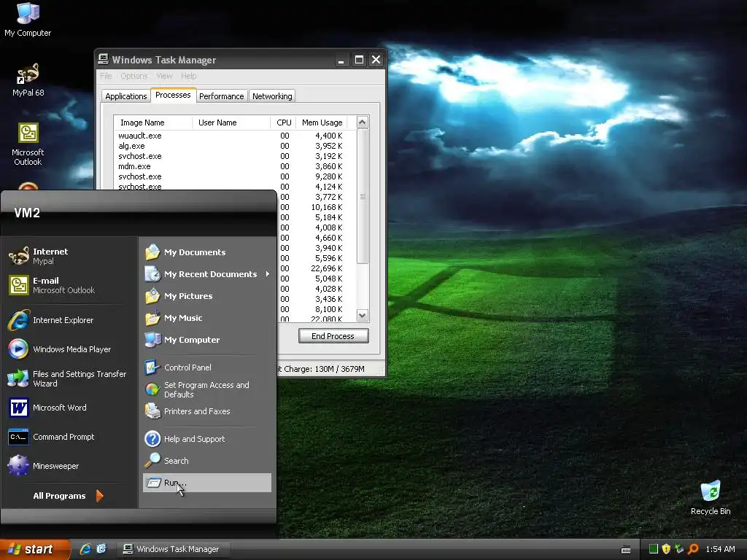Screen dimensions: 747x560
Task: Click the security shield tray icon
Action: click(666, 549)
